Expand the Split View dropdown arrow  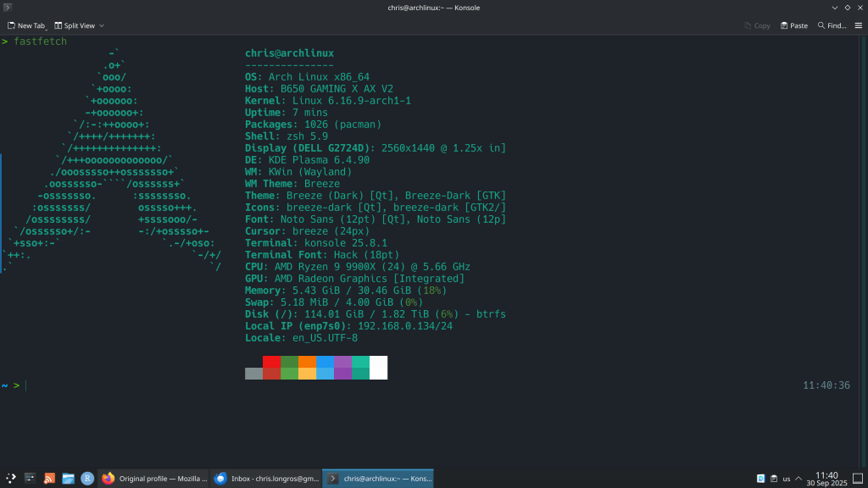point(102,25)
